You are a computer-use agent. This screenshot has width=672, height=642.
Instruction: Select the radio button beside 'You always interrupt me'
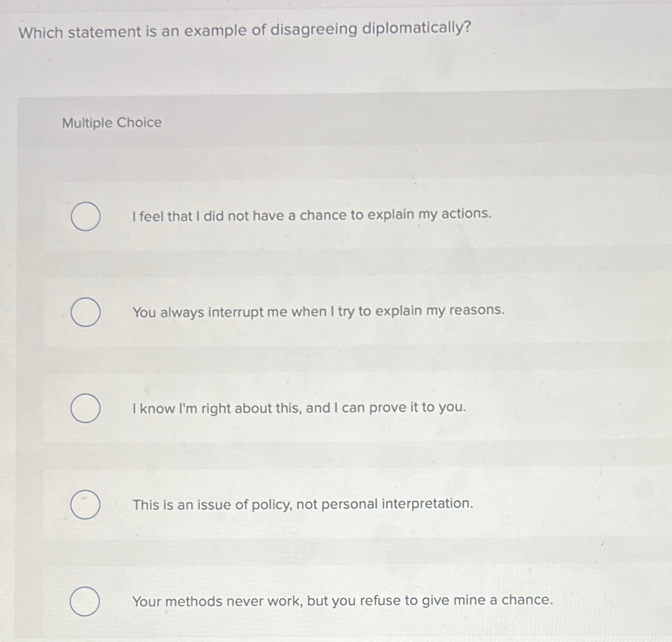(86, 312)
